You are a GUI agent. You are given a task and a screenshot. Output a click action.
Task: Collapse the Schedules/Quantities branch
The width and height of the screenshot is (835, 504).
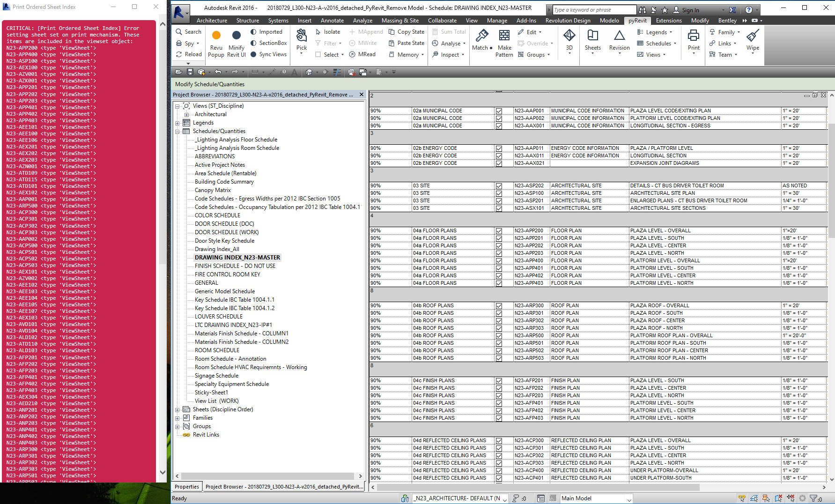[x=177, y=131]
